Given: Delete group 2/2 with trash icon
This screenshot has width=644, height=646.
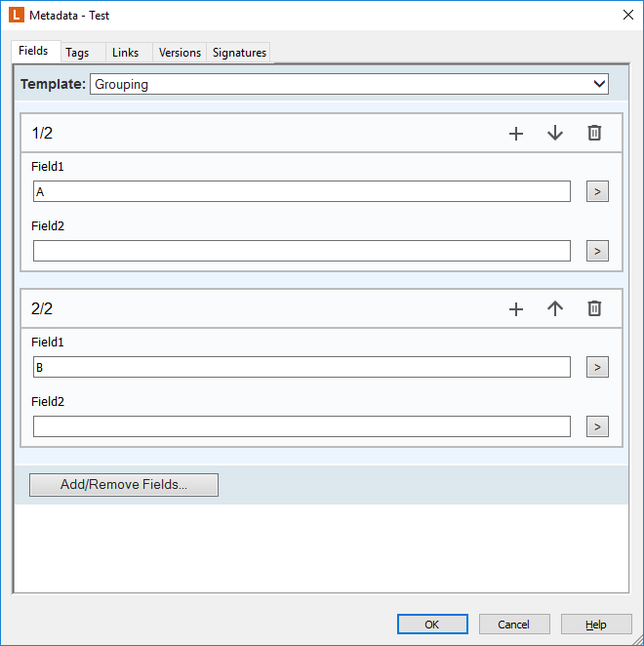Looking at the screenshot, I should (x=594, y=308).
